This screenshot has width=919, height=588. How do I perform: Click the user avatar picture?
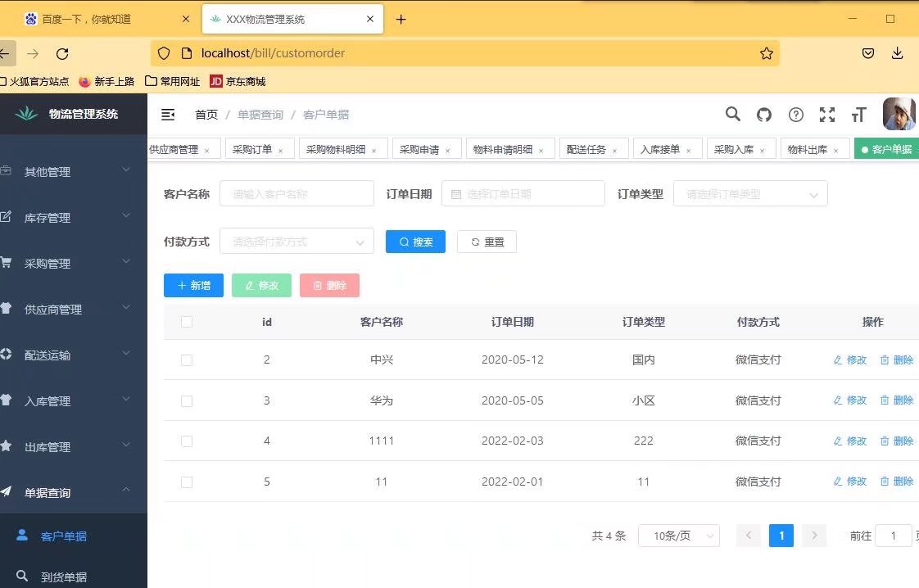899,114
